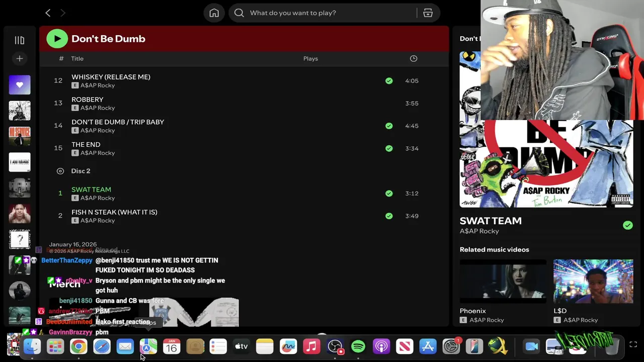Image resolution: width=644 pixels, height=362 pixels.
Task: Click the plus create-playlist icon
Action: [x=20, y=59]
